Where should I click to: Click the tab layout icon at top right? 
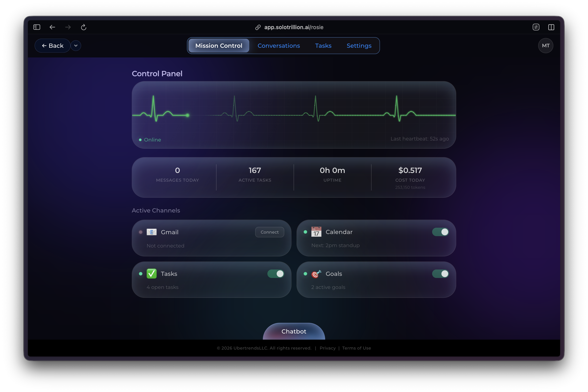point(551,27)
